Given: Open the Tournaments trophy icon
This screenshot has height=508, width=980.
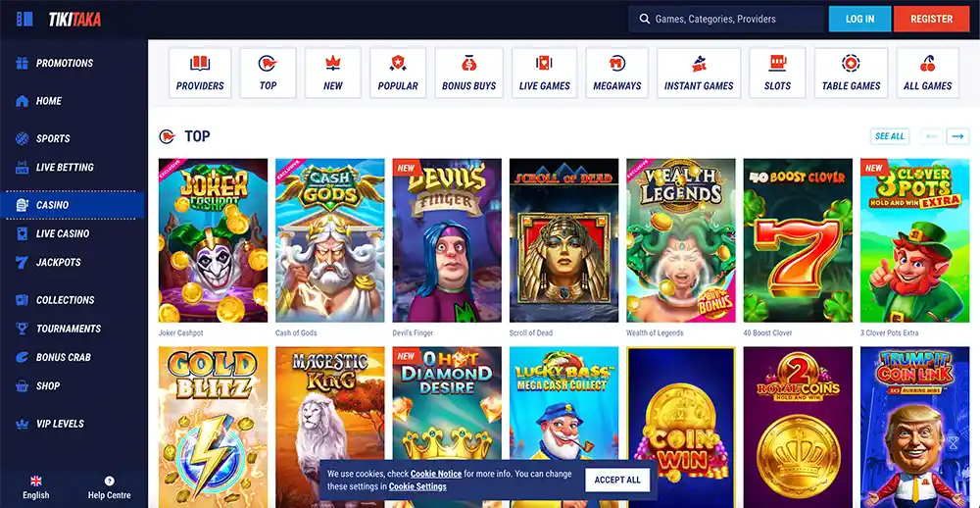Looking at the screenshot, I should (22, 329).
